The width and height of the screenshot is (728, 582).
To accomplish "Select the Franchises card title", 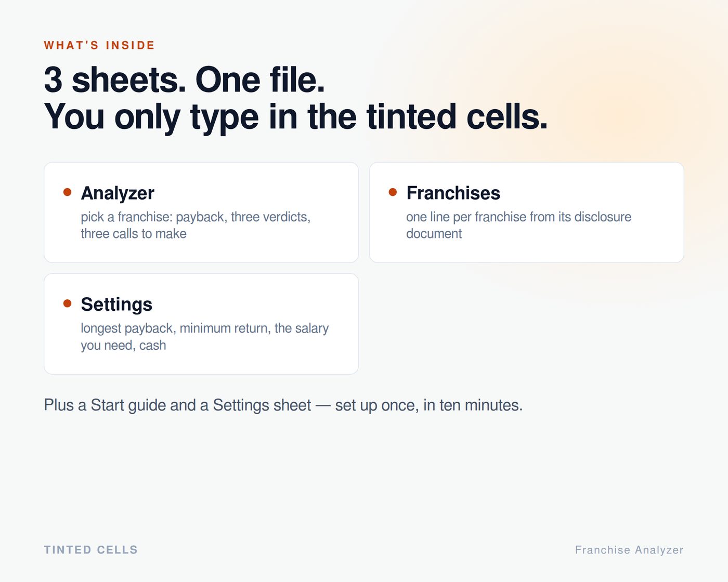I will coord(453,193).
